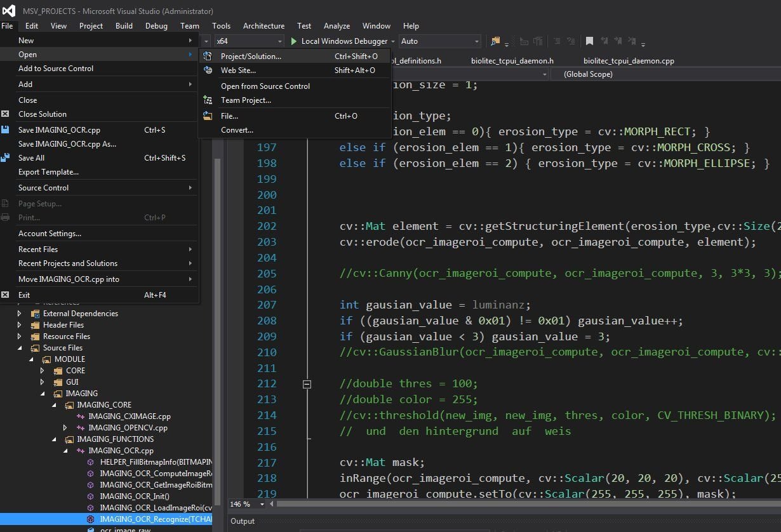781x532 pixels.
Task: Expand the External Dependencies node
Action: [x=20, y=314]
